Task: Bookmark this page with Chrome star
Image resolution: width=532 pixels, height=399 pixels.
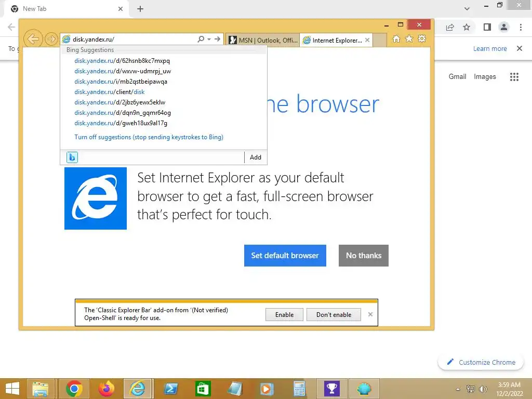Action: pyautogui.click(x=467, y=27)
